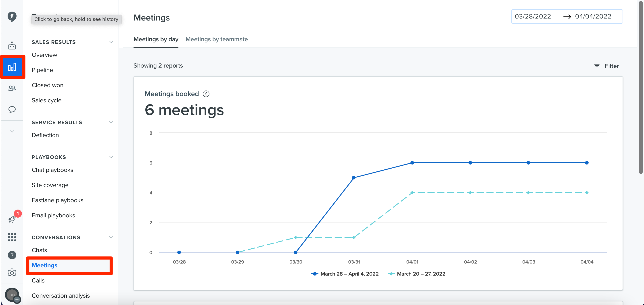Open the settings gear icon

[12, 273]
